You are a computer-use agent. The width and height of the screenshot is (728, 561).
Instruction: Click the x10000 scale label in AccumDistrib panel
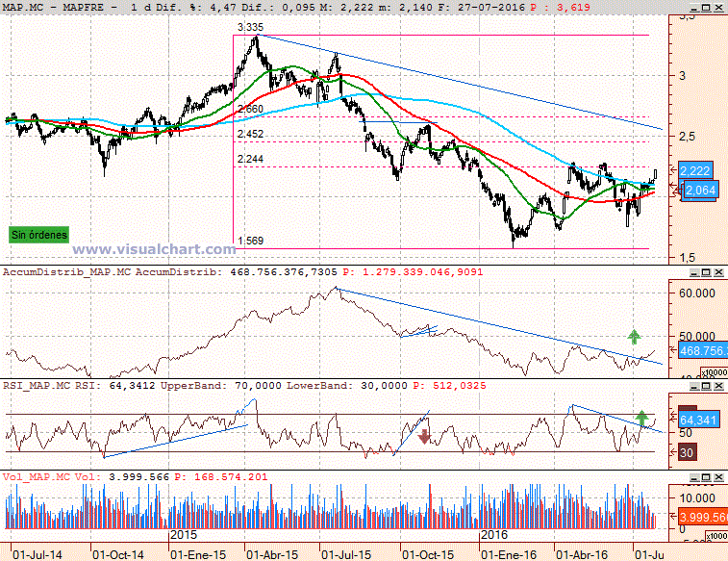click(x=715, y=372)
